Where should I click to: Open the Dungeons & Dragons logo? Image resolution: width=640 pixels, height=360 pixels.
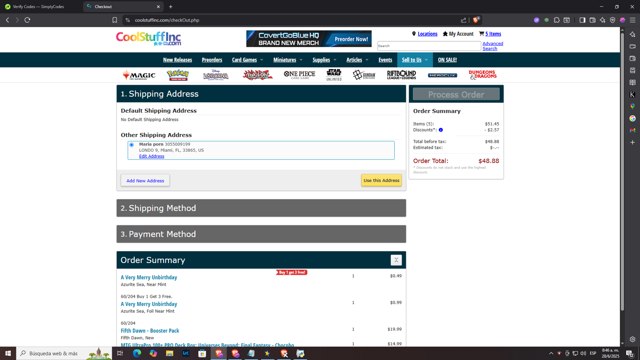pos(483,75)
